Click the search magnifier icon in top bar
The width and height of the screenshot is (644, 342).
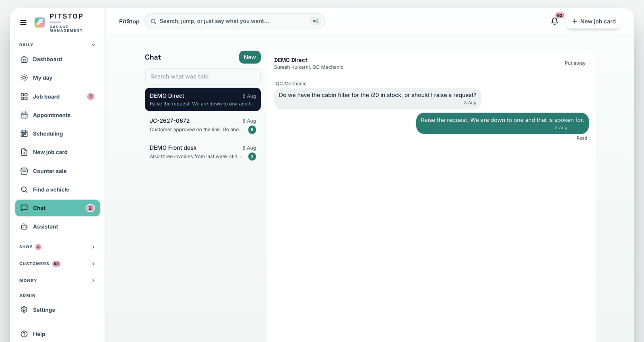(153, 21)
